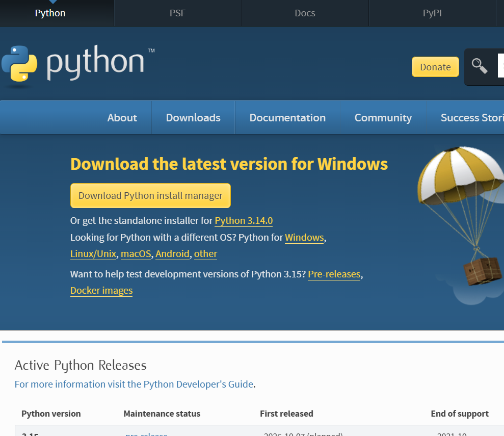This screenshot has height=436, width=504.
Task: Open the Community navigation menu
Action: [383, 118]
